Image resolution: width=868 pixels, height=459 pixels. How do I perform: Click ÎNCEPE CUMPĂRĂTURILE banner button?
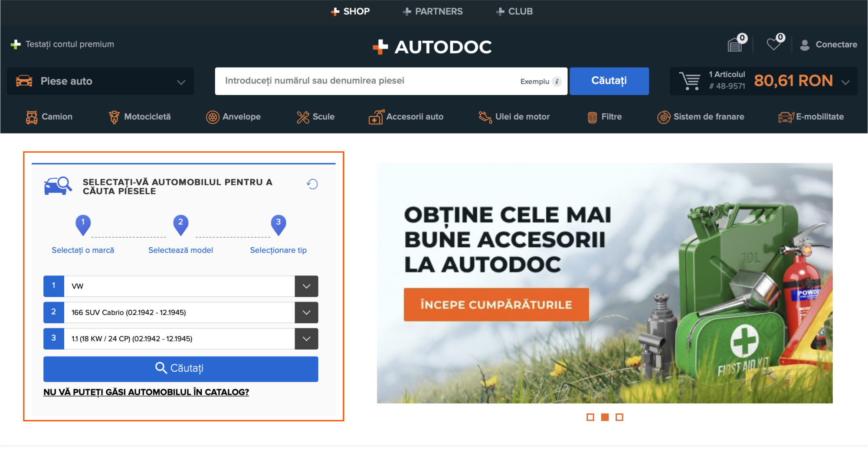[x=496, y=305]
